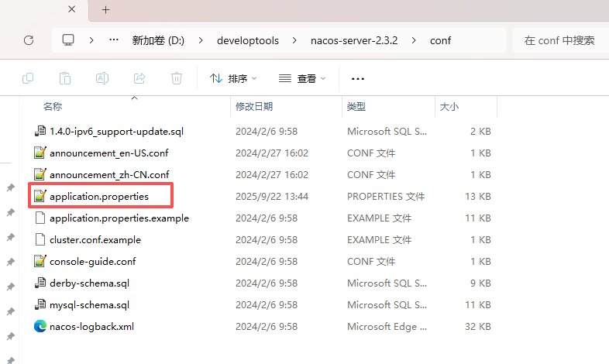This screenshot has height=364, width=609.
Task: Click icon of announcement_zh-CN.conf
Action: pyautogui.click(x=40, y=174)
